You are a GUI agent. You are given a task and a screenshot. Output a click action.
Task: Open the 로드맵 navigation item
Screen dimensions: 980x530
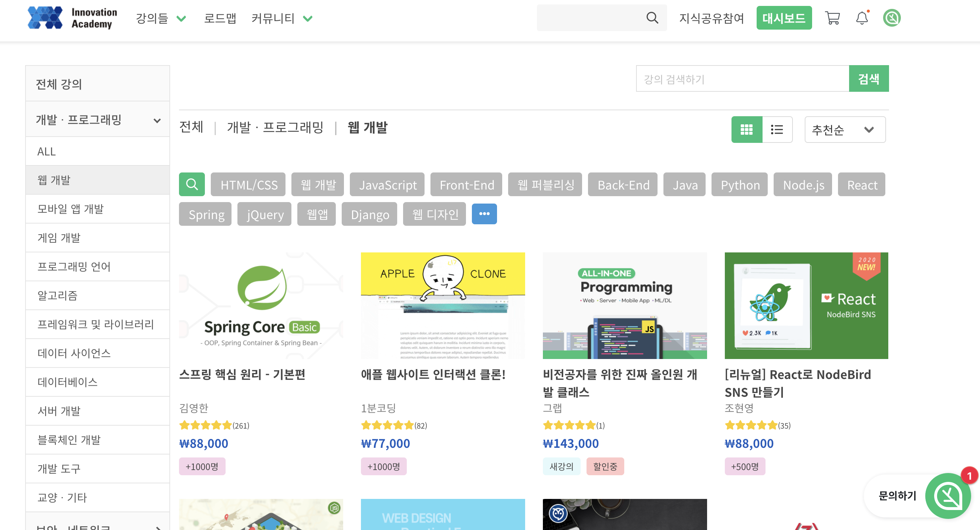coord(220,18)
